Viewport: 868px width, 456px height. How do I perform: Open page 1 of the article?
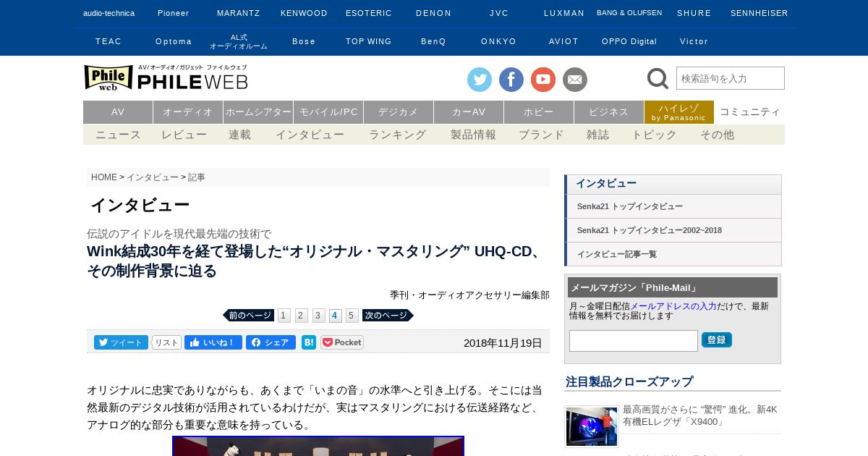point(284,316)
